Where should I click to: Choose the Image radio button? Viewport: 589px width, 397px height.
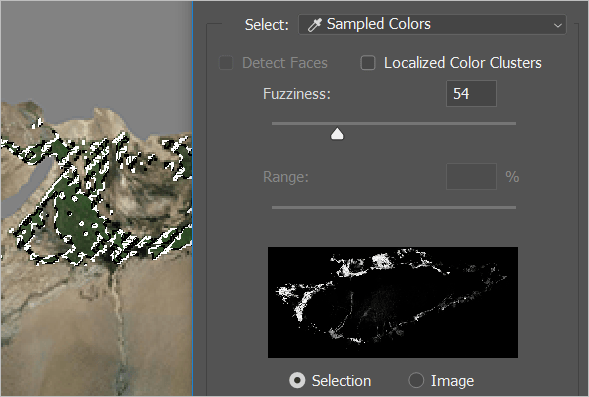coord(416,380)
